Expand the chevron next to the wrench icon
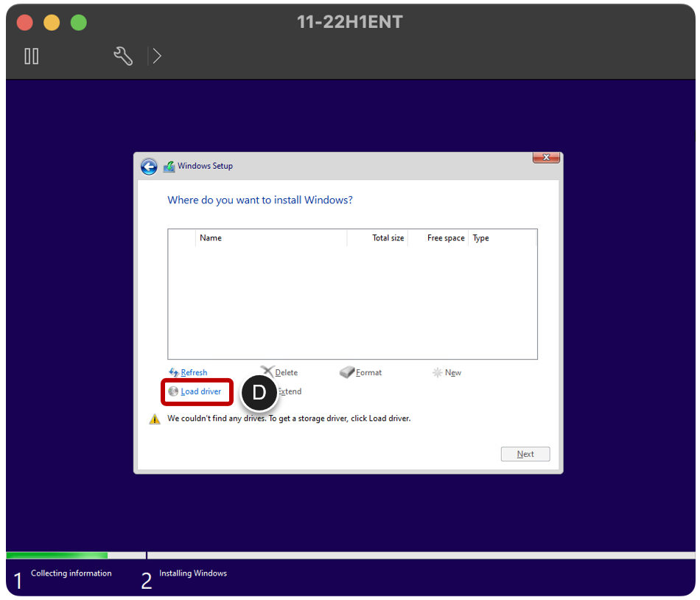This screenshot has width=700, height=600. tap(155, 56)
